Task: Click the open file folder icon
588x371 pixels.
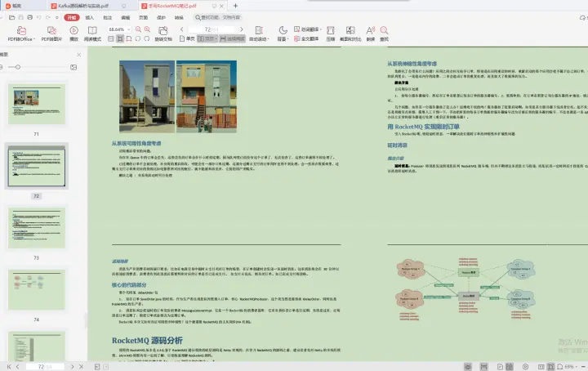Action: (12, 17)
